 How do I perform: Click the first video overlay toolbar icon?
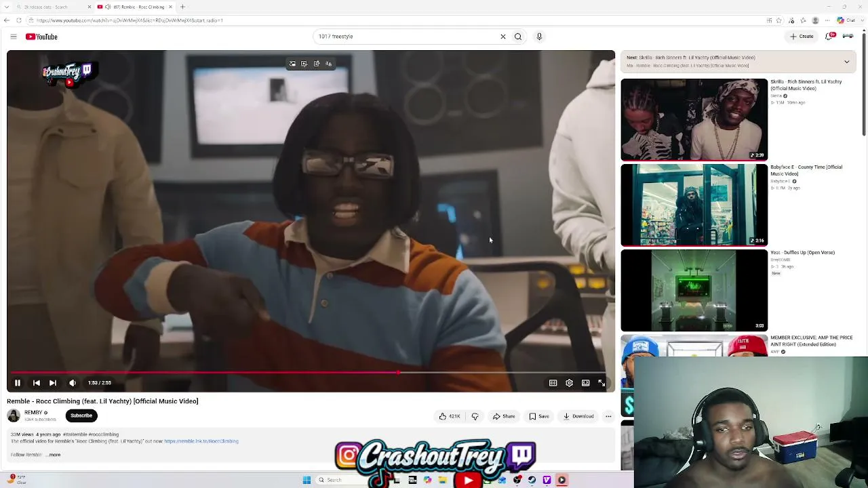coord(292,64)
